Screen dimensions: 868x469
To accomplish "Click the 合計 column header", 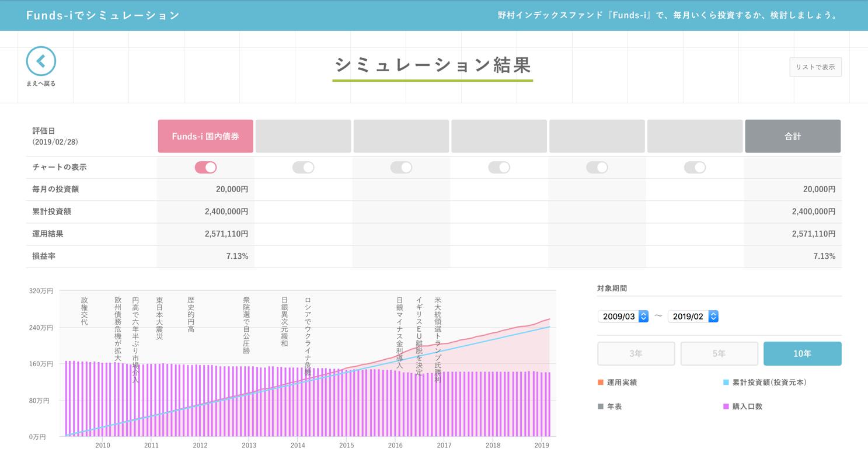I will pyautogui.click(x=793, y=136).
